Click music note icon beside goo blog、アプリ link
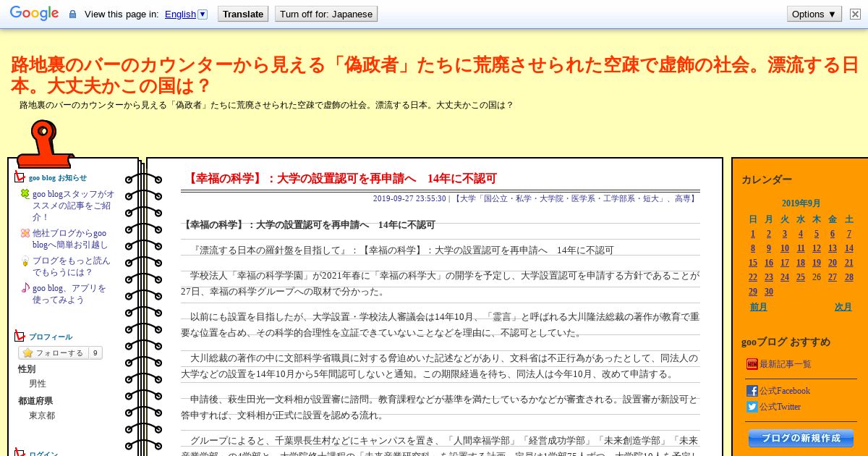The image size is (868, 456). pyautogui.click(x=25, y=288)
